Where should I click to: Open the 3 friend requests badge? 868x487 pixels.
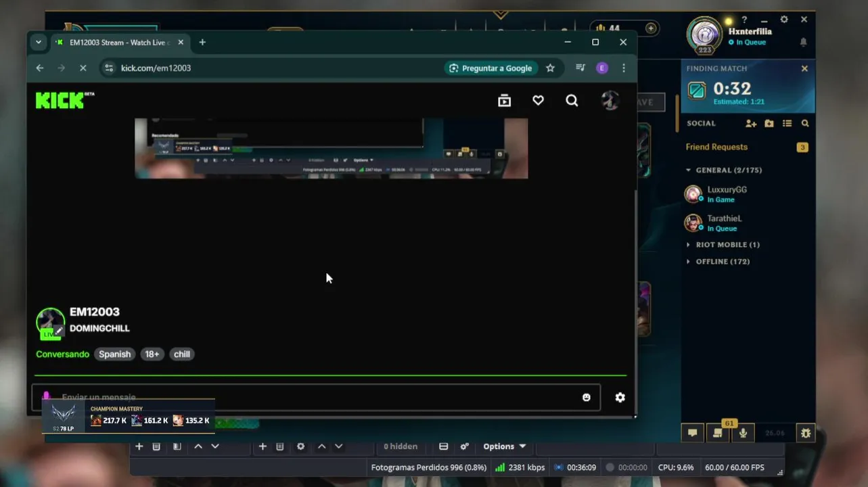click(802, 147)
